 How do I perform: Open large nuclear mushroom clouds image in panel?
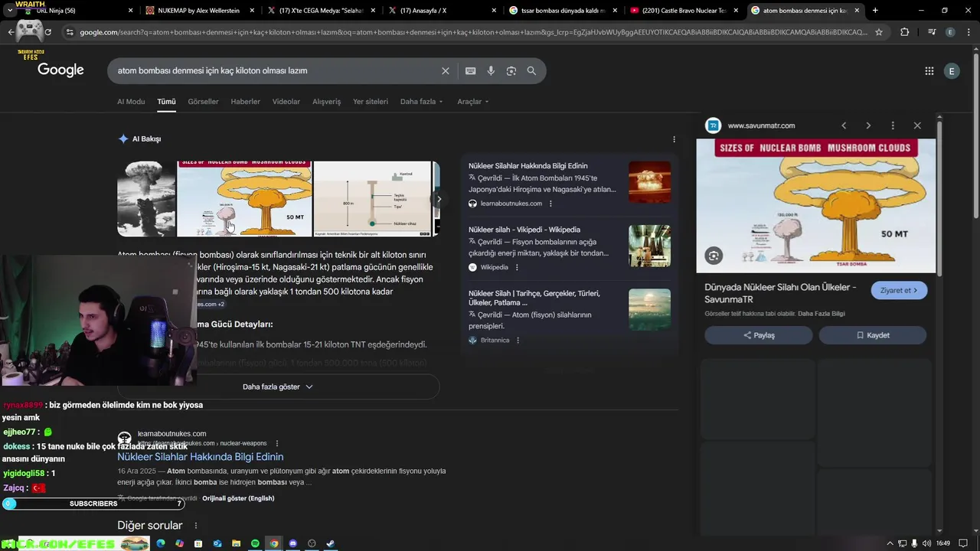(816, 206)
